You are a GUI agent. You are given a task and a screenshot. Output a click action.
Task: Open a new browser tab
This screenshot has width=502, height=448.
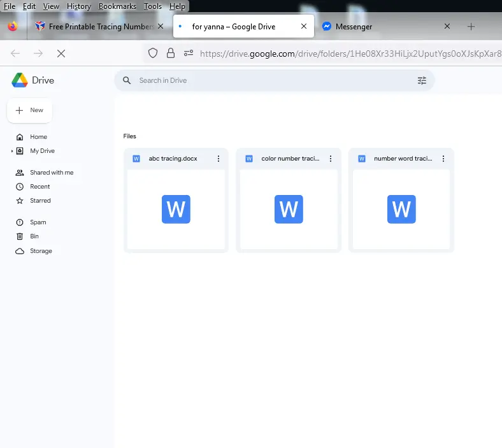coord(471,27)
